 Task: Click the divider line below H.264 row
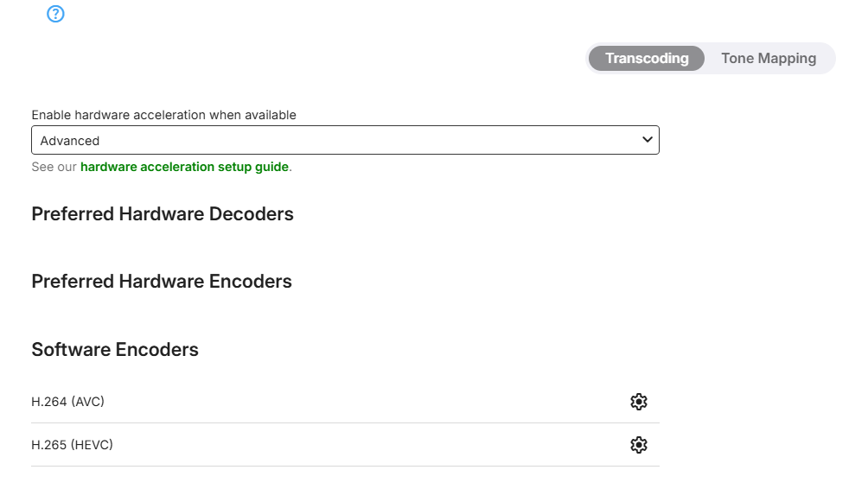click(x=345, y=423)
